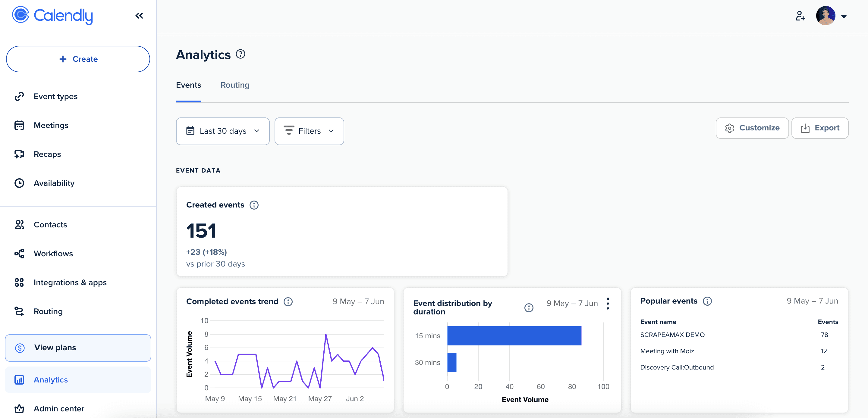
Task: Click Meeting with Moiz event row
Action: pyautogui.click(x=739, y=351)
